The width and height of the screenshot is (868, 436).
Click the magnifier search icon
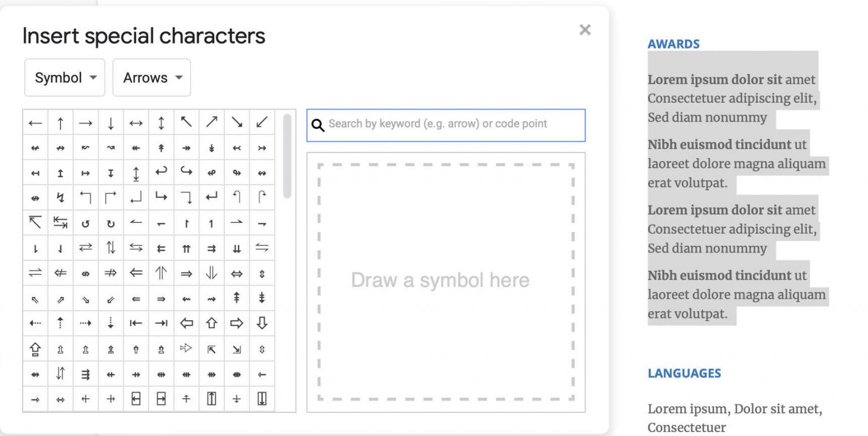point(318,125)
